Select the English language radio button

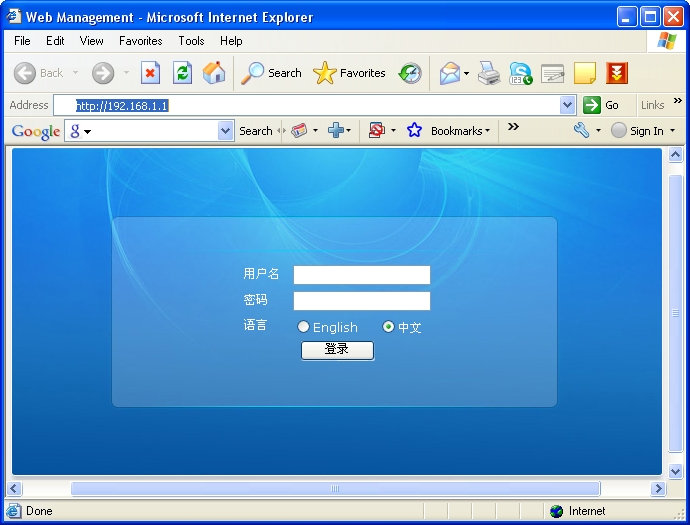(303, 327)
